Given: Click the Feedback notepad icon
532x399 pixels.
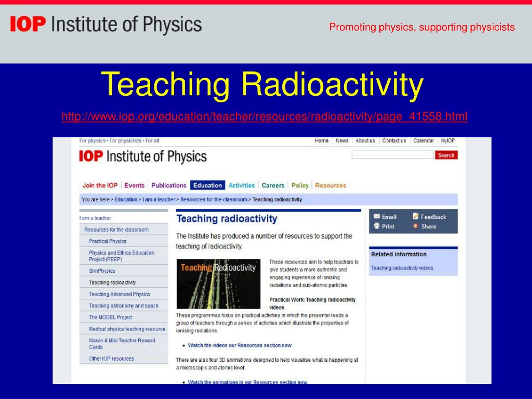Looking at the screenshot, I should (416, 216).
